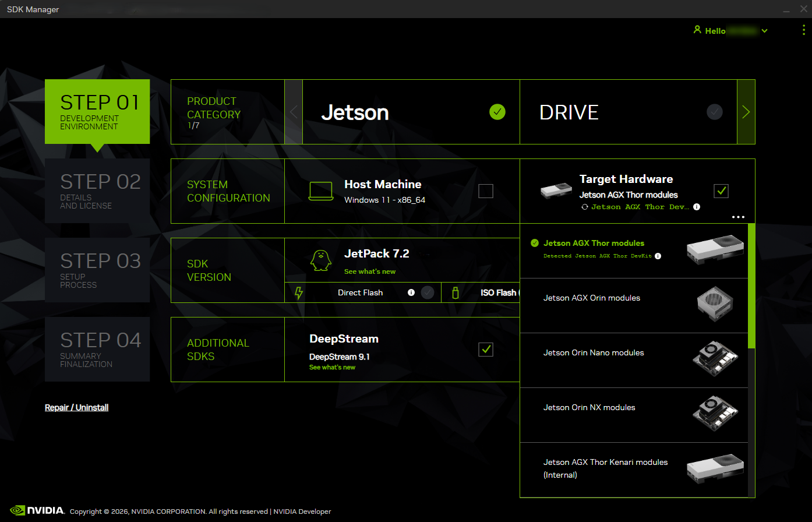Expand the Hello user account dropdown chevron

[764, 31]
